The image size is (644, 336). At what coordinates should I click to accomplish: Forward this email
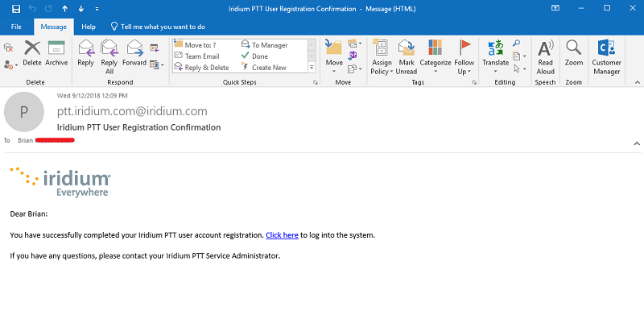tap(134, 53)
